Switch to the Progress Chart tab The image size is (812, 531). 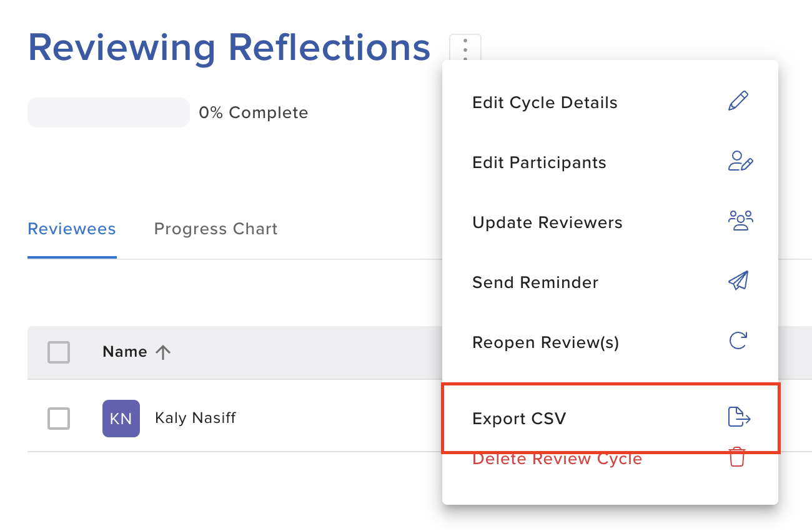(215, 229)
